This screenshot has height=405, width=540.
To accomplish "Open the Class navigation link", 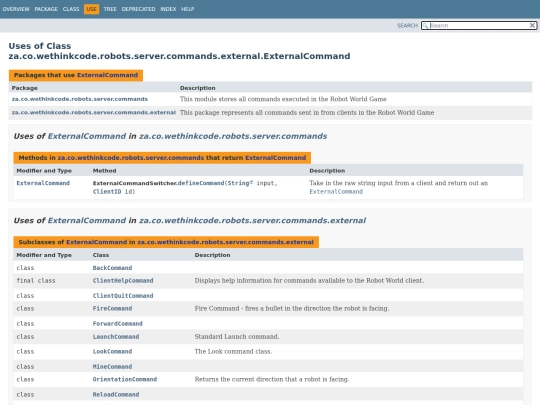I will pos(71,9).
